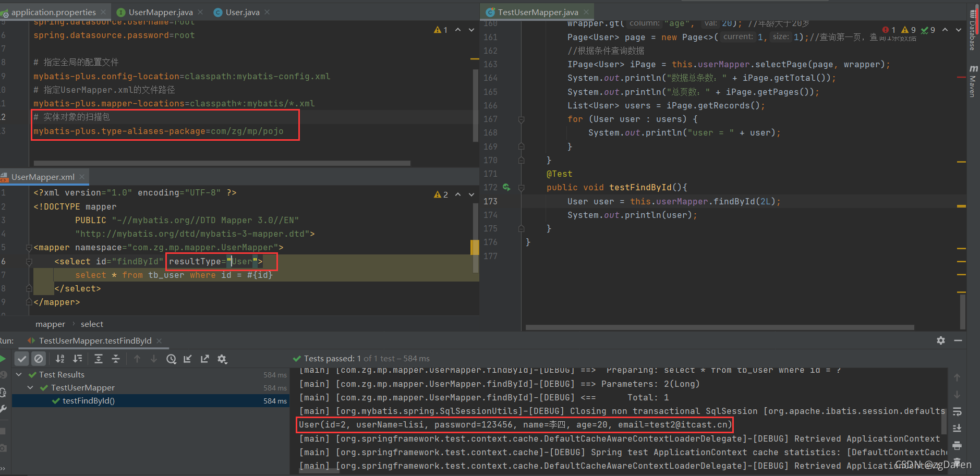Fold the for loop at line 167
The image size is (980, 476).
[521, 119]
